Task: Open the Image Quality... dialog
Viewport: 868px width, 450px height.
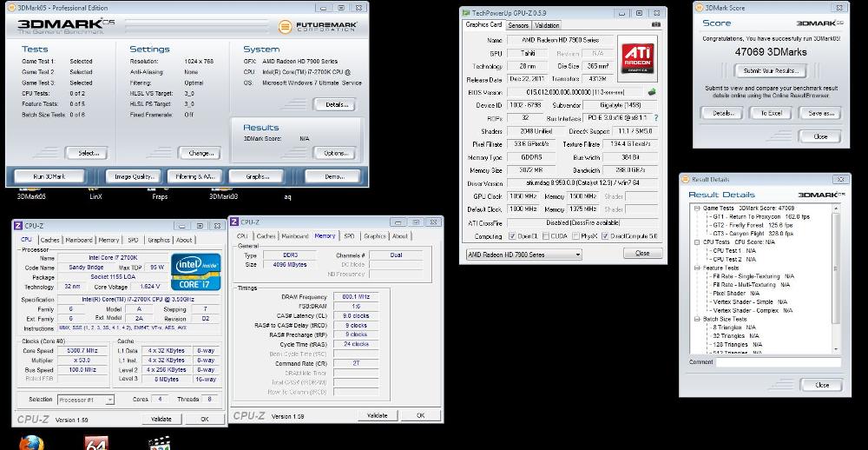Action: click(134, 176)
